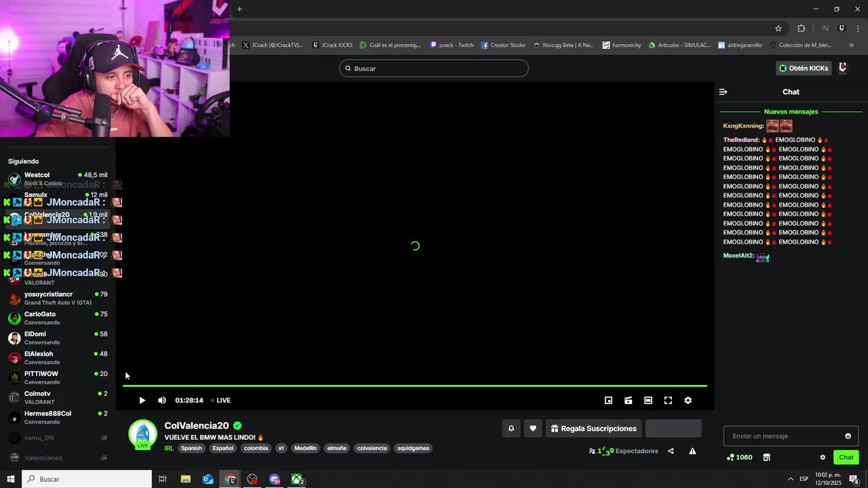Open ElDomi channel in sidebar

pos(58,338)
